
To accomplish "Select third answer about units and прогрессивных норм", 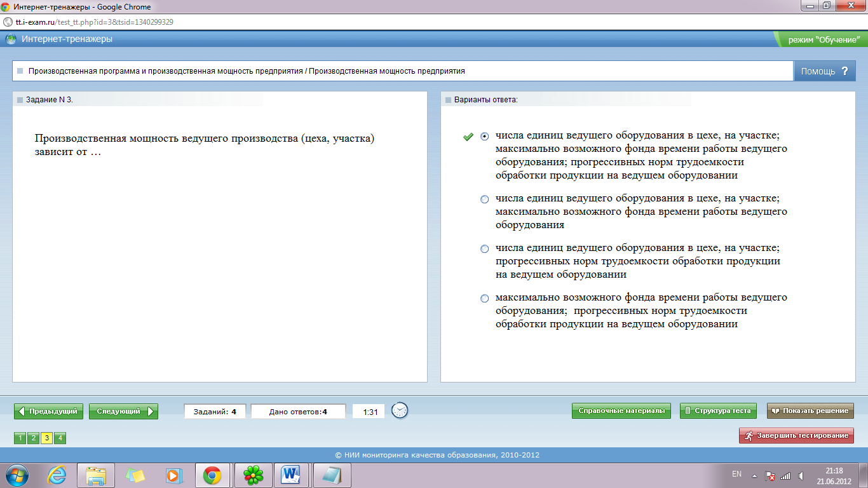I will (x=485, y=248).
